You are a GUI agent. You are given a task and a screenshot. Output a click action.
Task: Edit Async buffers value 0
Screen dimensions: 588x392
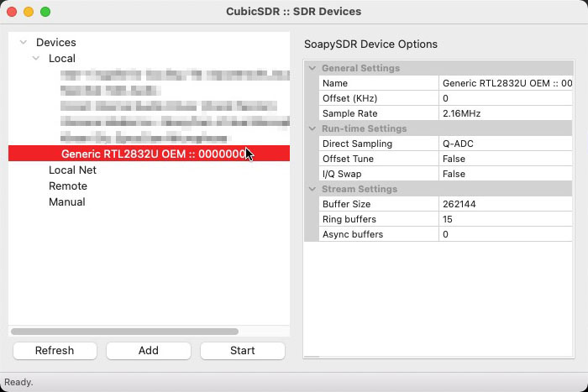click(x=506, y=234)
